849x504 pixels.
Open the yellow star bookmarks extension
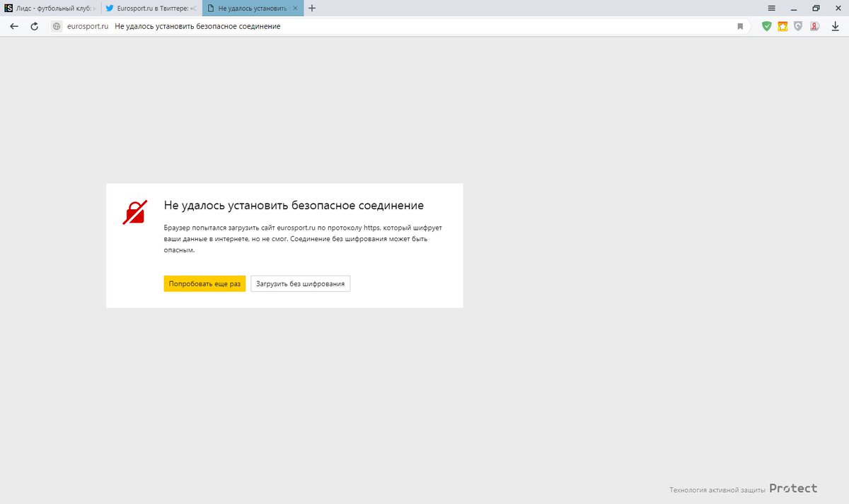(782, 26)
